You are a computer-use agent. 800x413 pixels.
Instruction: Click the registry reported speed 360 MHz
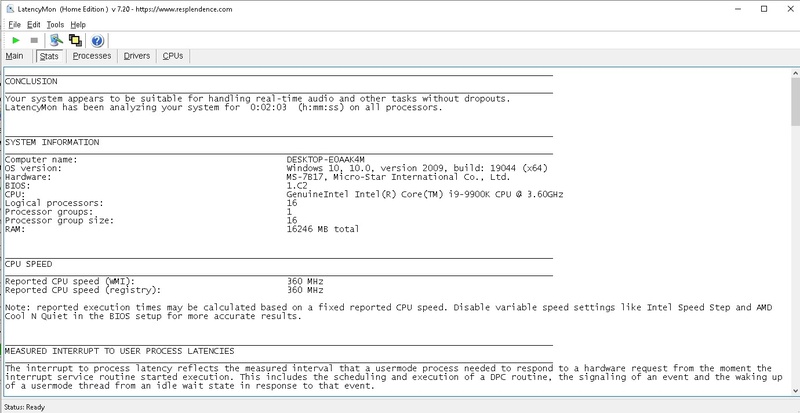click(305, 290)
